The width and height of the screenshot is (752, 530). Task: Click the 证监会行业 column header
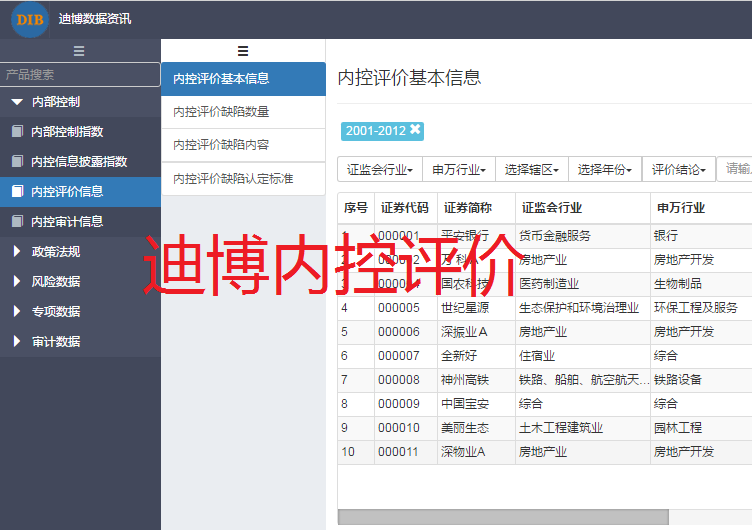click(582, 208)
